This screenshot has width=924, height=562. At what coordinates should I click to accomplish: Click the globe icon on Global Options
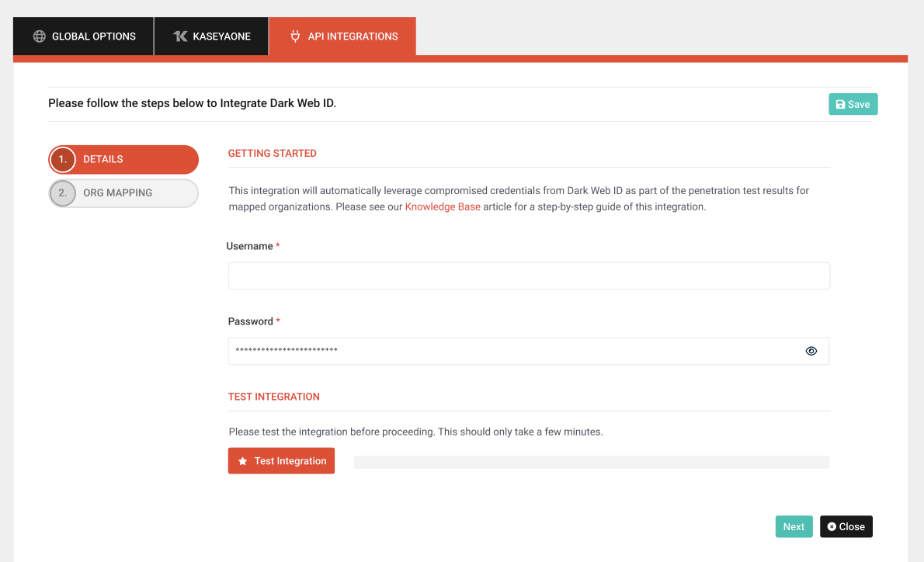point(39,36)
